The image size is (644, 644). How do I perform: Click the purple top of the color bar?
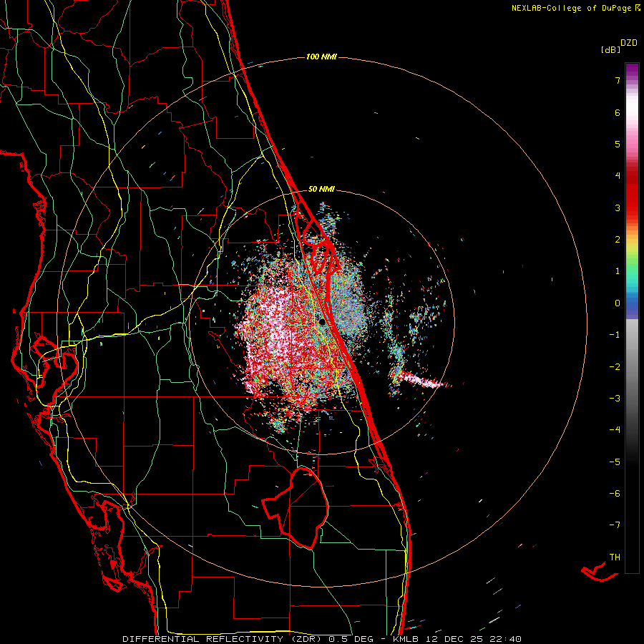tap(632, 70)
